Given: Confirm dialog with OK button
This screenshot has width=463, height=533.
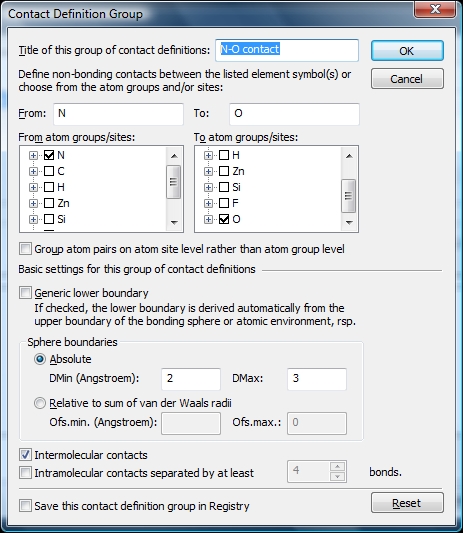Looking at the screenshot, I should click(407, 51).
